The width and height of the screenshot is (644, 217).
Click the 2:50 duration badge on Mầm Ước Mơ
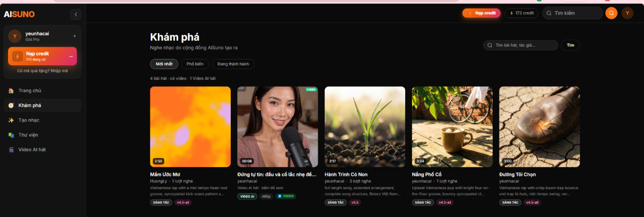[158, 161]
